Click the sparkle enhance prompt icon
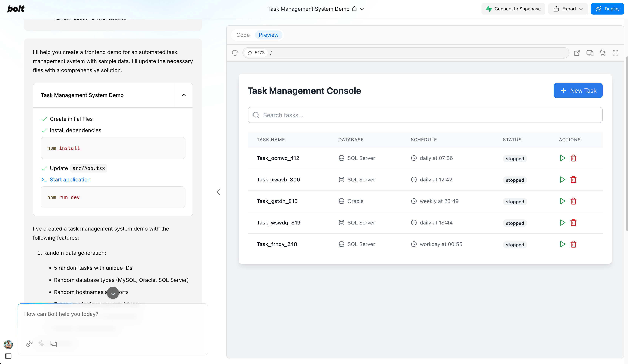 click(x=41, y=344)
